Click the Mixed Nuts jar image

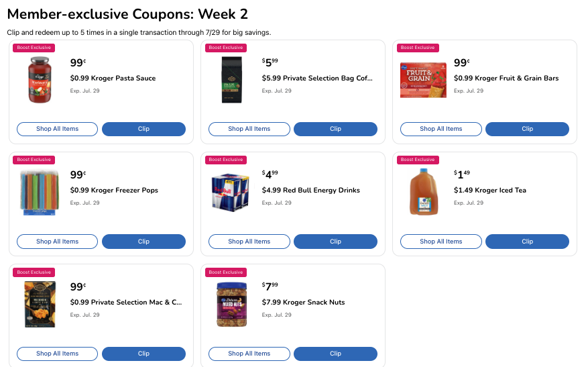point(231,304)
